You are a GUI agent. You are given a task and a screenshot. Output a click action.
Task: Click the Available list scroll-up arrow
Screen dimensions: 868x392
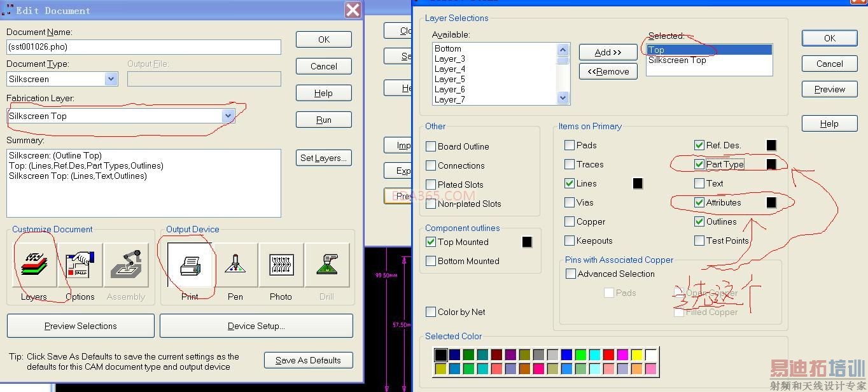tap(563, 50)
